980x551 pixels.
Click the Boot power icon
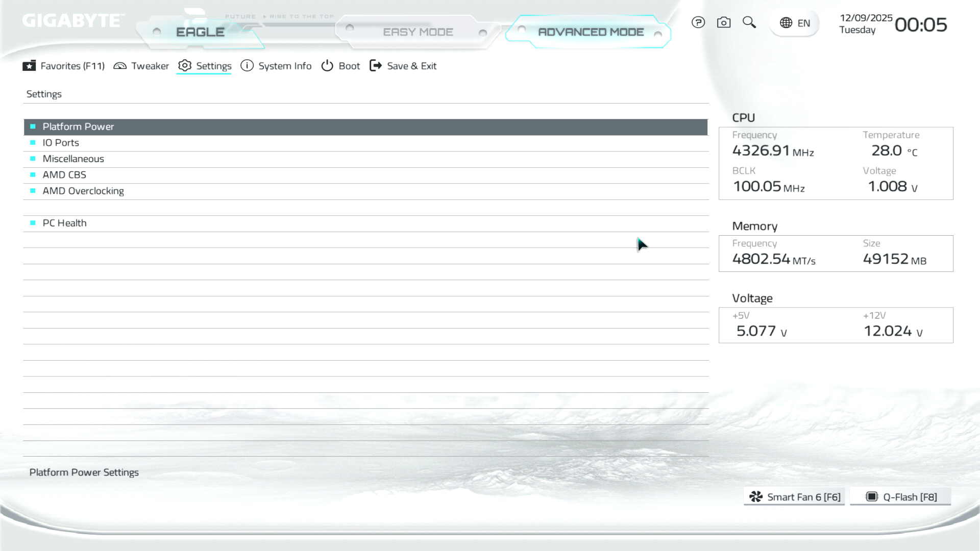pyautogui.click(x=327, y=66)
